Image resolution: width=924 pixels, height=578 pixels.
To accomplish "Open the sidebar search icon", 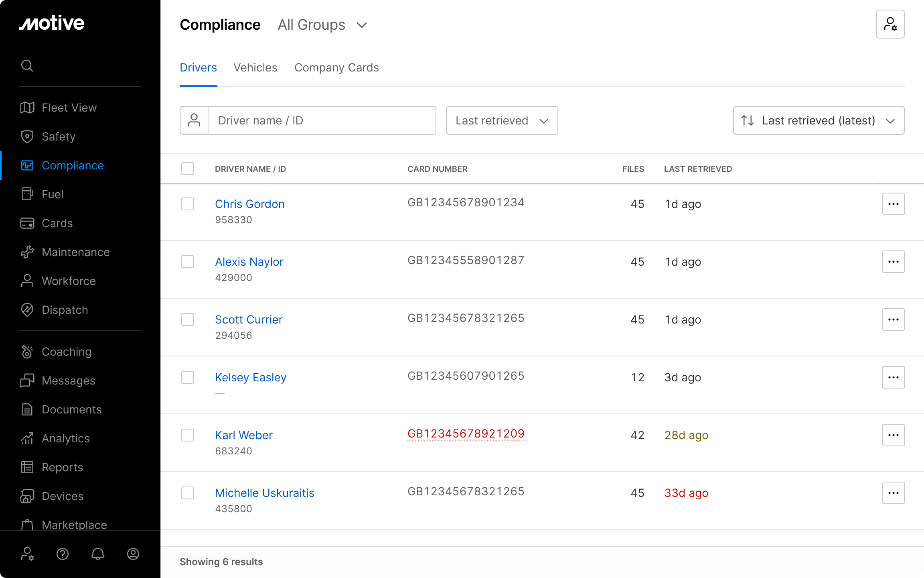I will pyautogui.click(x=27, y=65).
